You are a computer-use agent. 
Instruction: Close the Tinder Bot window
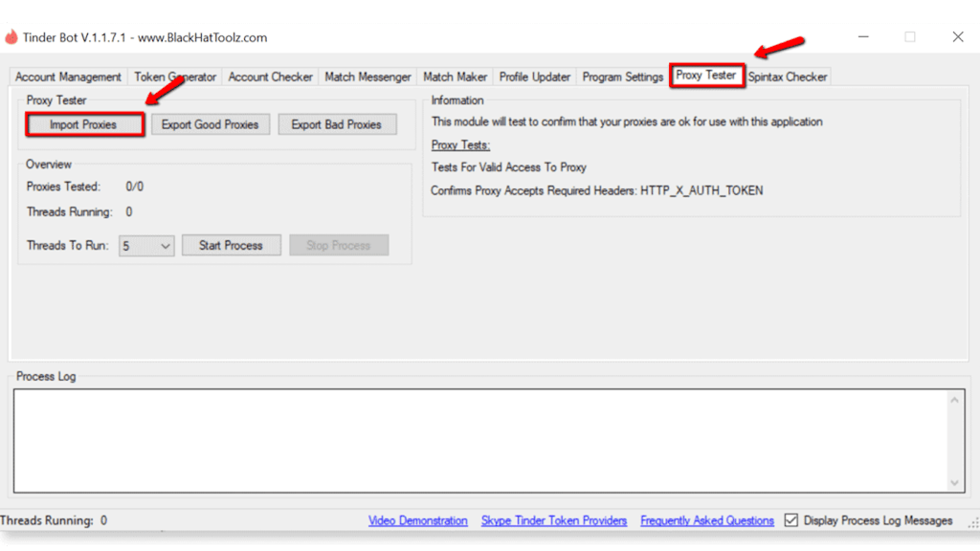point(957,37)
